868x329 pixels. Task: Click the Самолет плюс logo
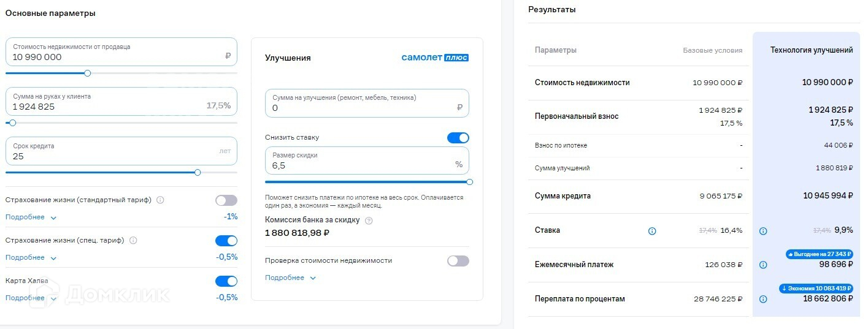point(435,58)
